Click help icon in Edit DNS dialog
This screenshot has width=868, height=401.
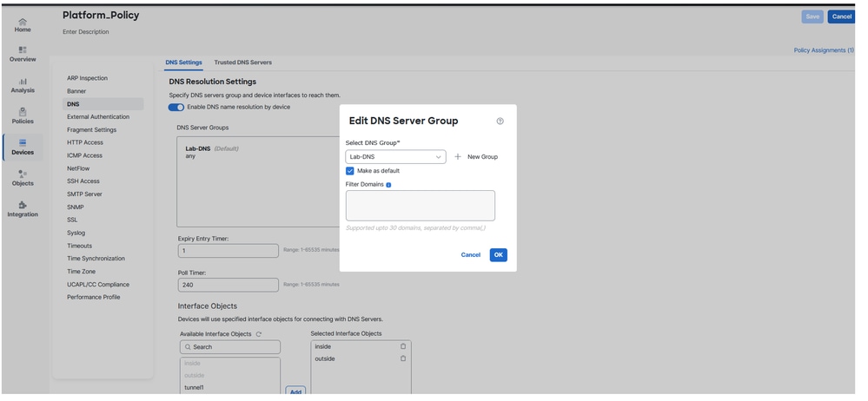tap(500, 122)
